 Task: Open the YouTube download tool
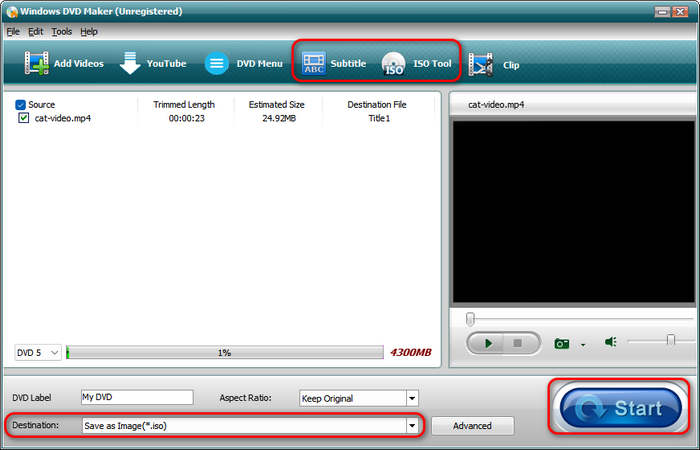point(153,63)
